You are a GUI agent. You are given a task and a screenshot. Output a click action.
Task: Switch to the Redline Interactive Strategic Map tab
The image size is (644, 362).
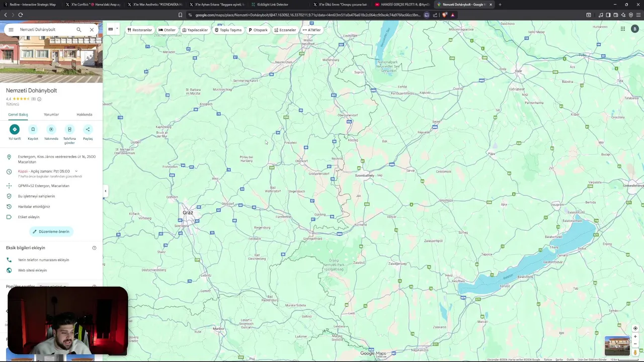click(x=31, y=5)
